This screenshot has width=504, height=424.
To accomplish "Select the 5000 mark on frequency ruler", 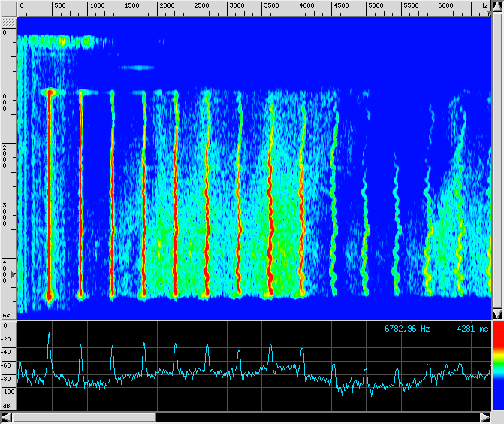I will pos(375,5).
